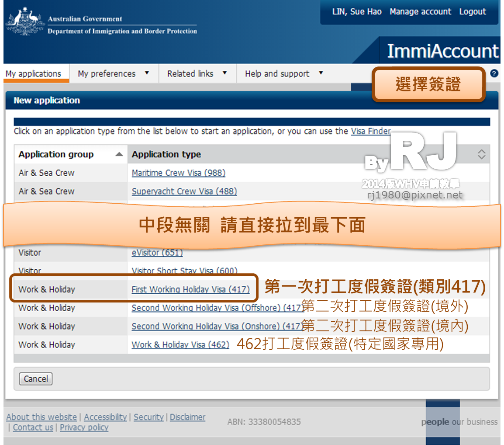Select Second Working Holiday Visa (Onshore)

[x=217, y=326]
